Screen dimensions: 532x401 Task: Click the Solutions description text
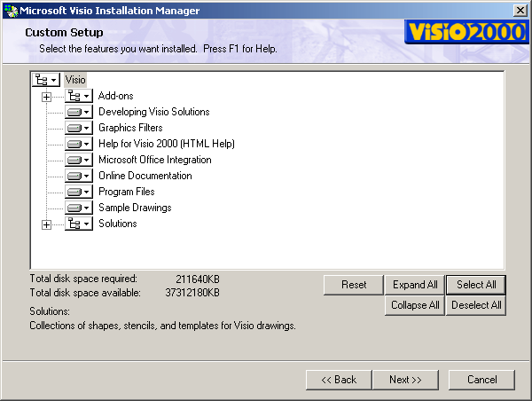click(162, 326)
